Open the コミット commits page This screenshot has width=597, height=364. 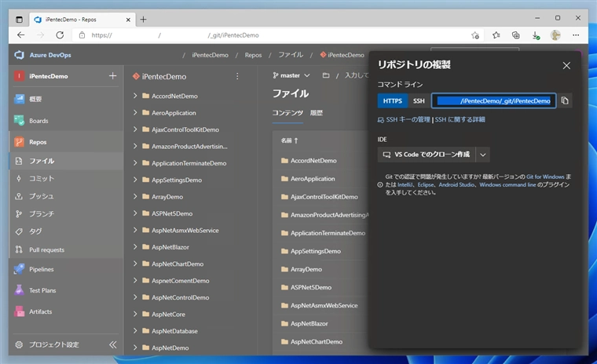tap(42, 178)
